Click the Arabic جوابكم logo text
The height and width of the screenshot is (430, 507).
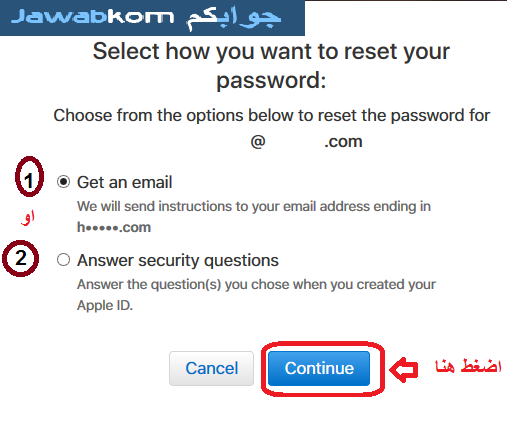(x=233, y=19)
